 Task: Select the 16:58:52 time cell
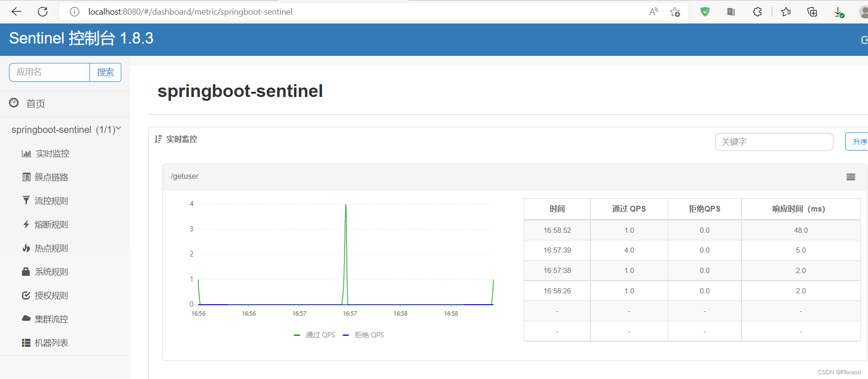(557, 230)
